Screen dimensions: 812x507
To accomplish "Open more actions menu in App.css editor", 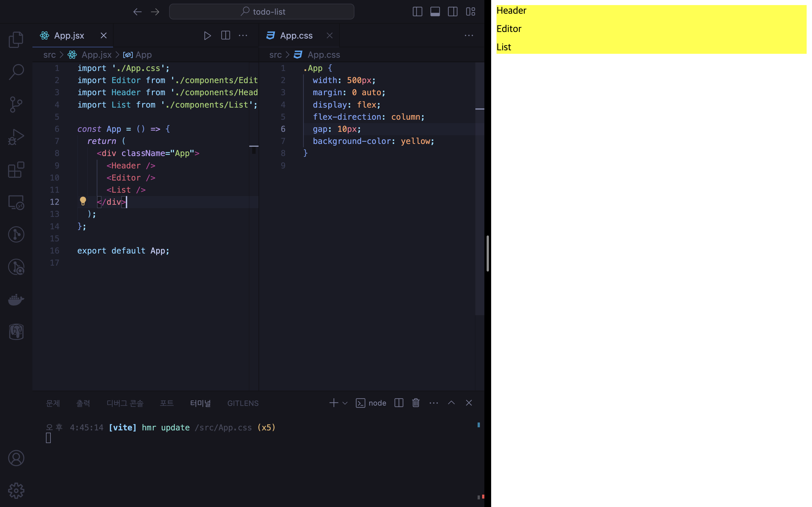I will click(x=469, y=35).
